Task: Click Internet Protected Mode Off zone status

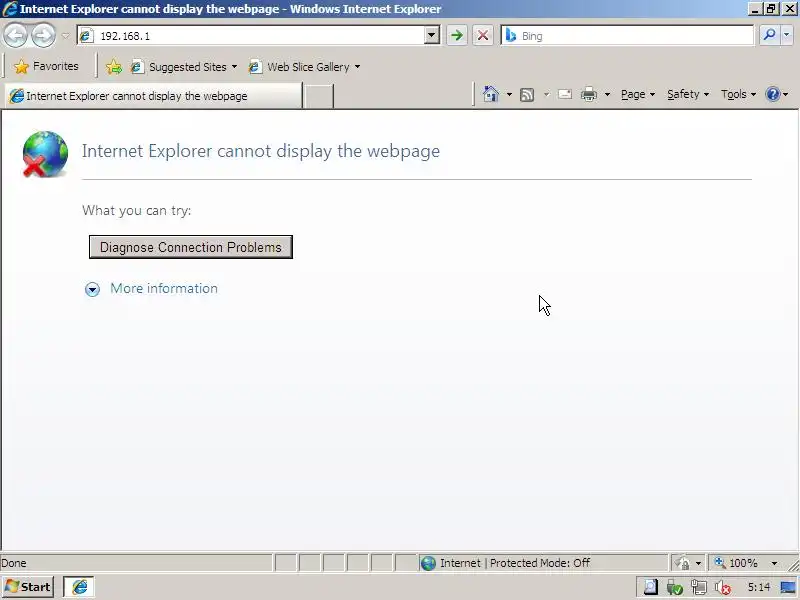Action: click(542, 563)
